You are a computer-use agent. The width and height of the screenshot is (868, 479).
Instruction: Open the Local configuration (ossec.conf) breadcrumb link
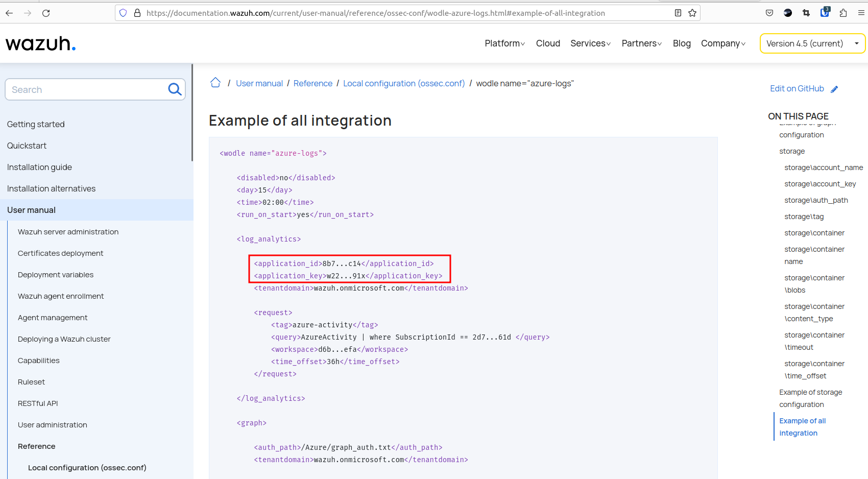click(x=404, y=83)
